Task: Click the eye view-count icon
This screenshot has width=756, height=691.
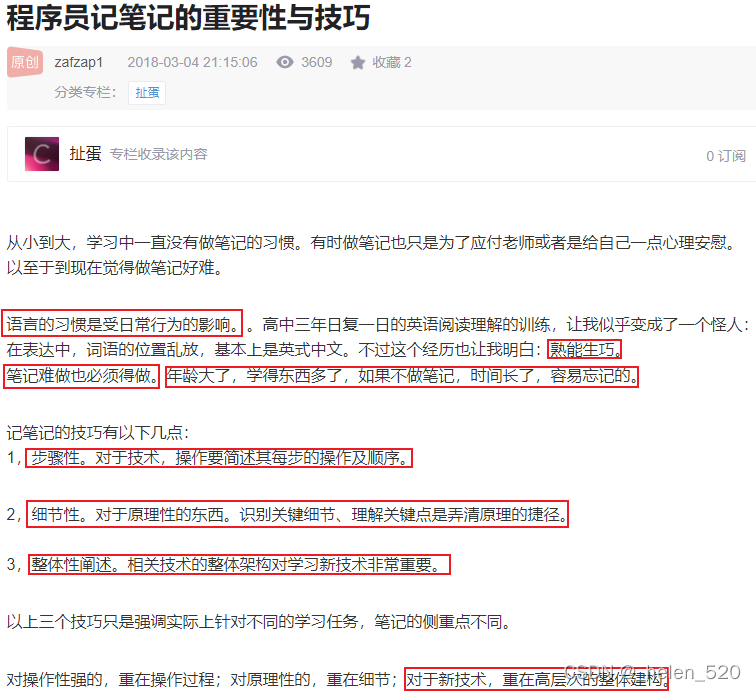Action: point(284,62)
